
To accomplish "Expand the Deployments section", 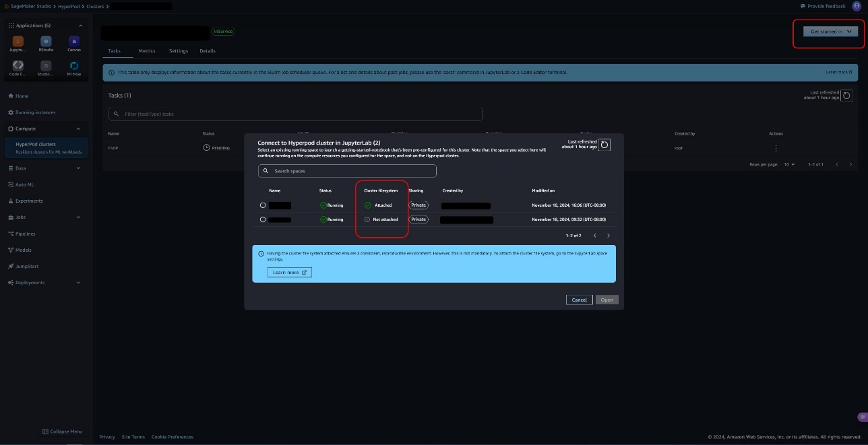I will [x=78, y=283].
